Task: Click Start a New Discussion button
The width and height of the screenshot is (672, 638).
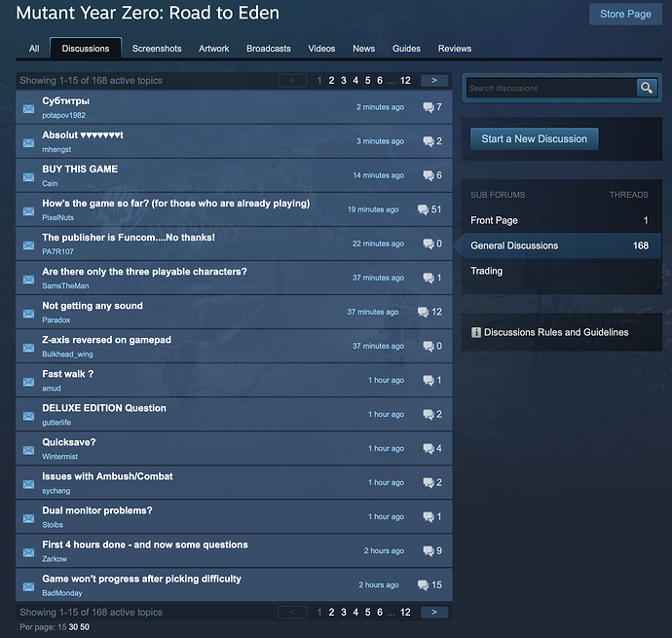Action: click(x=534, y=139)
